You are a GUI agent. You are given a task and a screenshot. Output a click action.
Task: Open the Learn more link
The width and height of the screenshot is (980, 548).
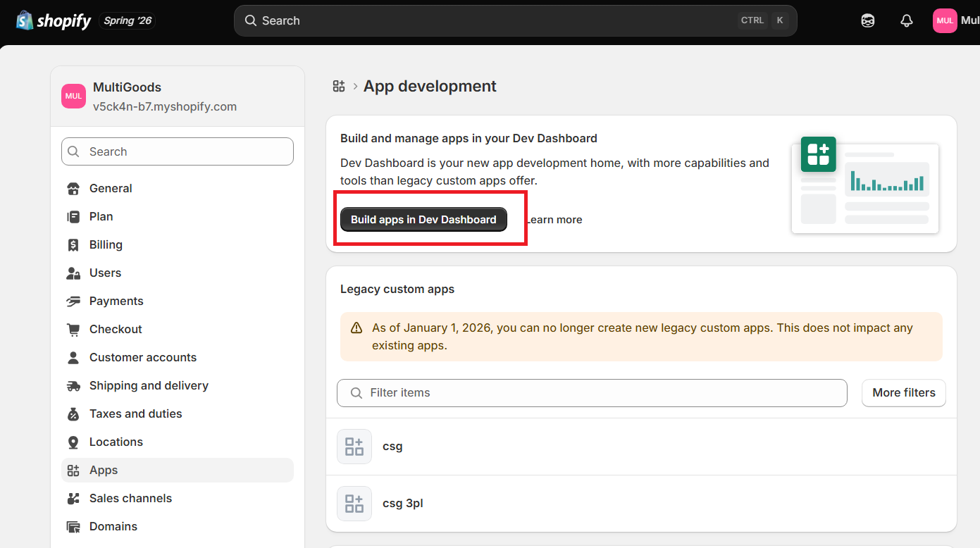(x=554, y=220)
